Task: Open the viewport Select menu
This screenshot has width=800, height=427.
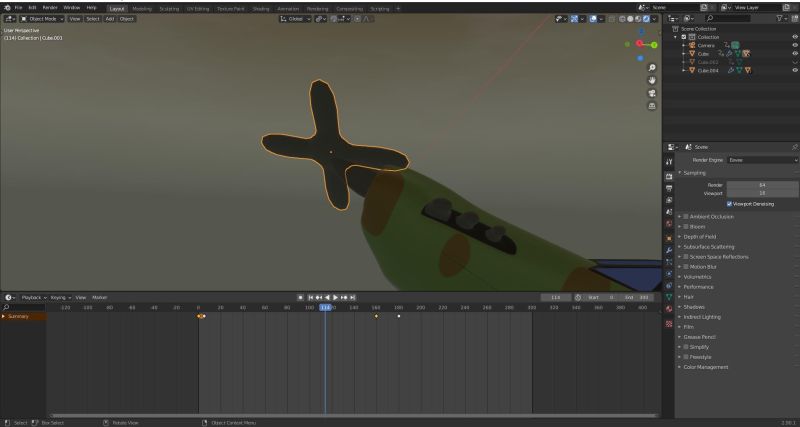Action: [93, 19]
